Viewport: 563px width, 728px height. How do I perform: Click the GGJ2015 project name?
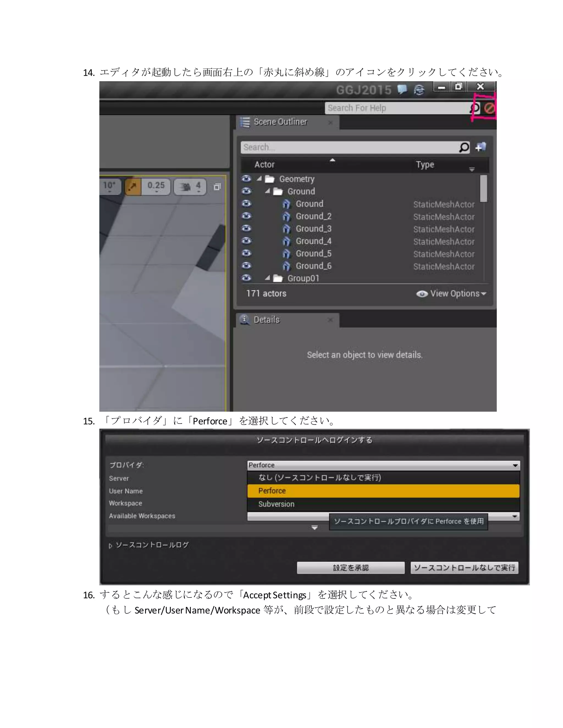point(363,90)
